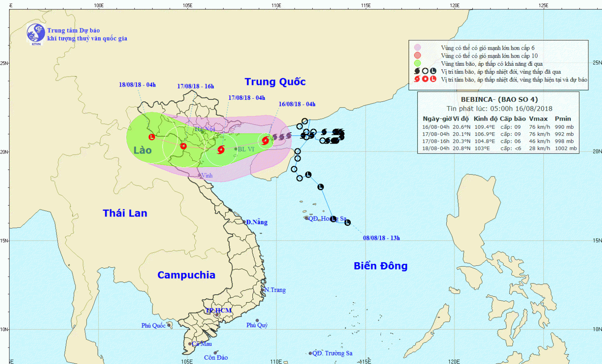
Task: Click the 'Pmin' column header
Action: (x=563, y=119)
